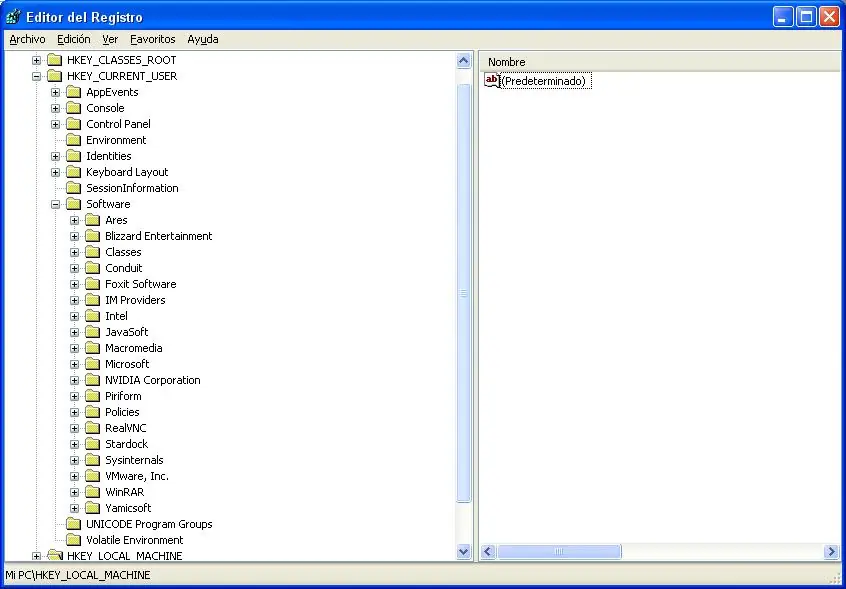Click the Keyboard Layout folder icon

point(73,172)
